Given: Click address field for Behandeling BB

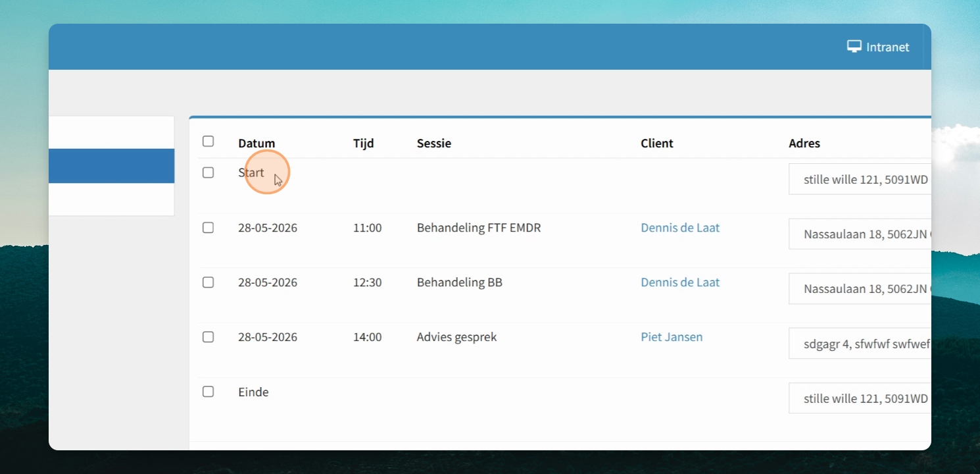Looking at the screenshot, I should pos(860,288).
